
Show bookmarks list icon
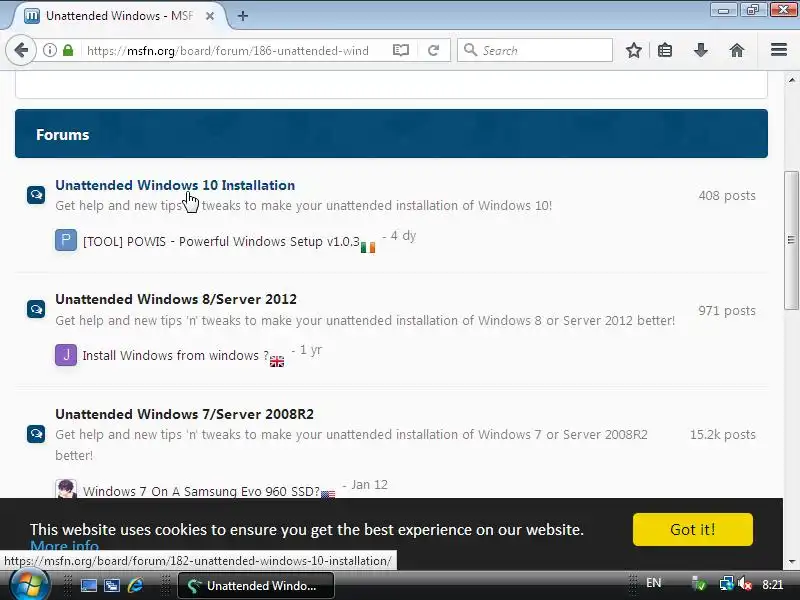(x=665, y=50)
